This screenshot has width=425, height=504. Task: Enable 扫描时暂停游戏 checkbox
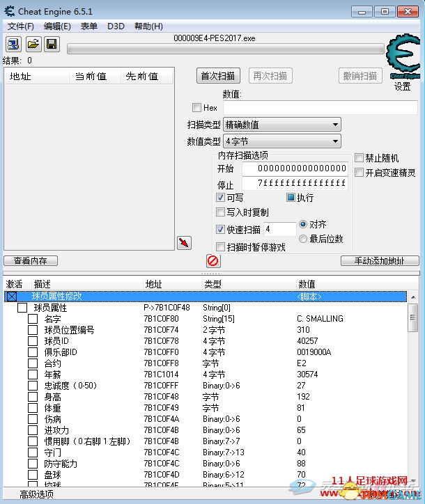220,247
